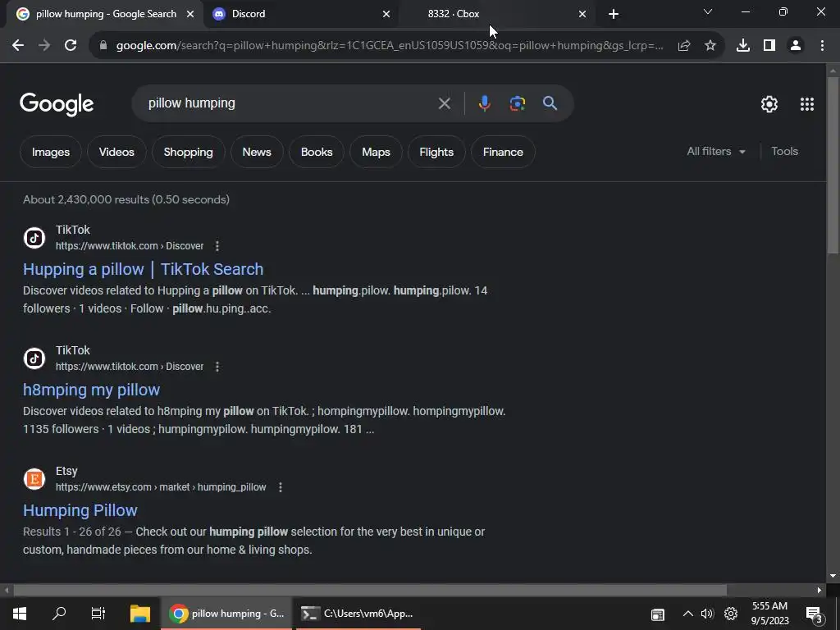The width and height of the screenshot is (840, 630).
Task: Select the Flights filter
Action: click(436, 152)
